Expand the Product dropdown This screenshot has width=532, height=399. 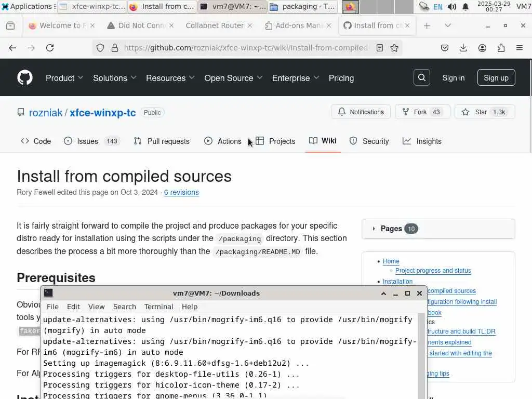(64, 78)
